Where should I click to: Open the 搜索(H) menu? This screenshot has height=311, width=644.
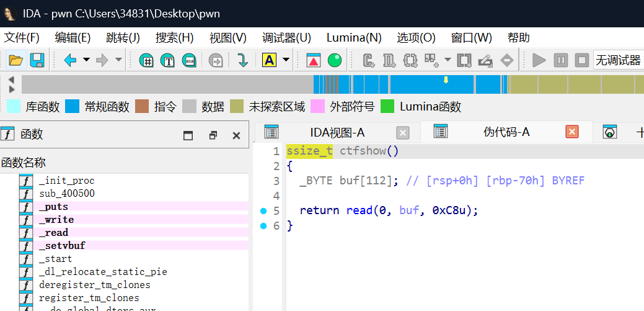[x=175, y=38]
